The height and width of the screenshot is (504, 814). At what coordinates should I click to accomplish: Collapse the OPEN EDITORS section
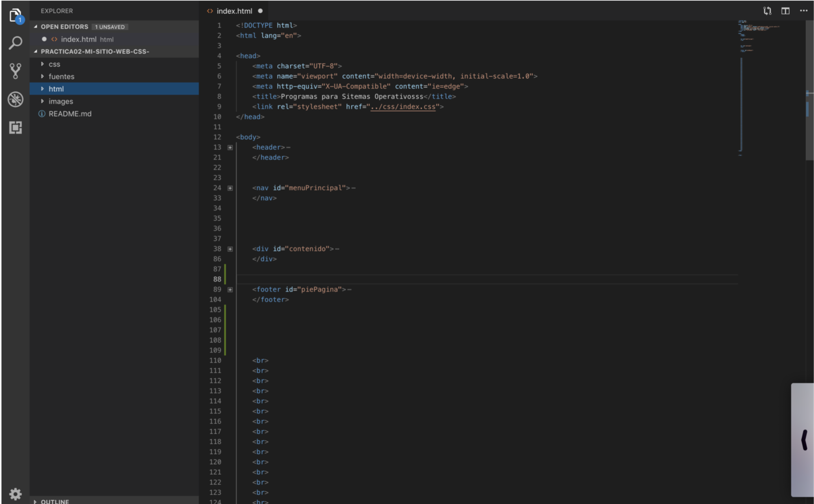[36, 26]
